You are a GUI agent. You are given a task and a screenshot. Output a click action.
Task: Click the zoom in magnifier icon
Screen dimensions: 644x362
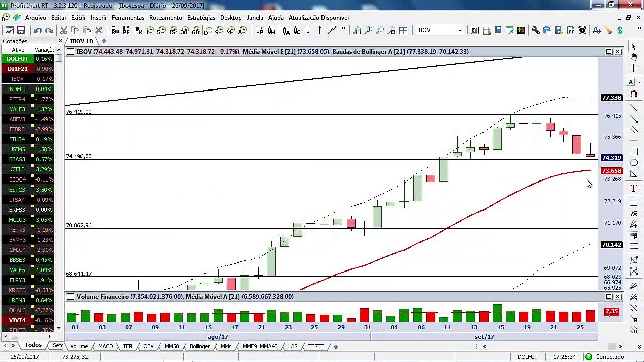click(368, 31)
